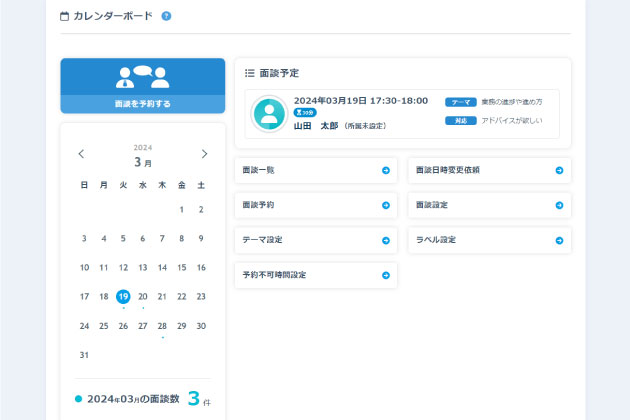The image size is (630, 420).
Task: Select March 31 in the calendar
Action: [x=84, y=355]
